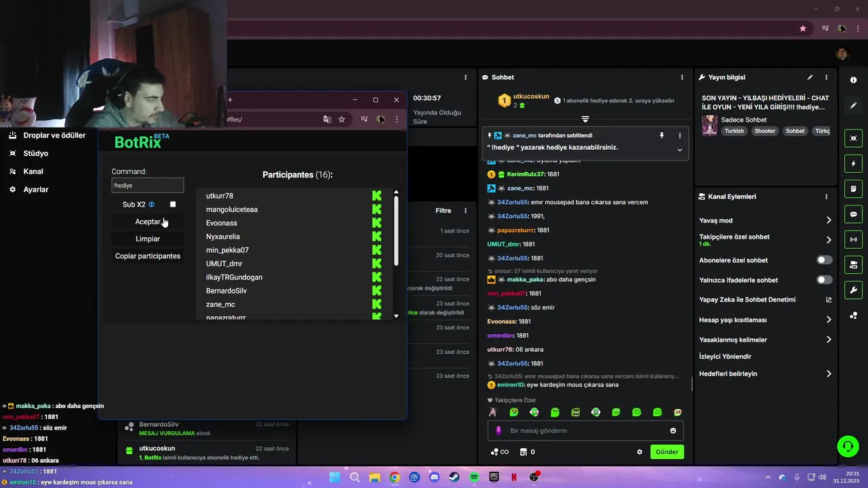Screen dimensions: 868x488
Task: Open Netflix from the taskbar
Action: 514,477
